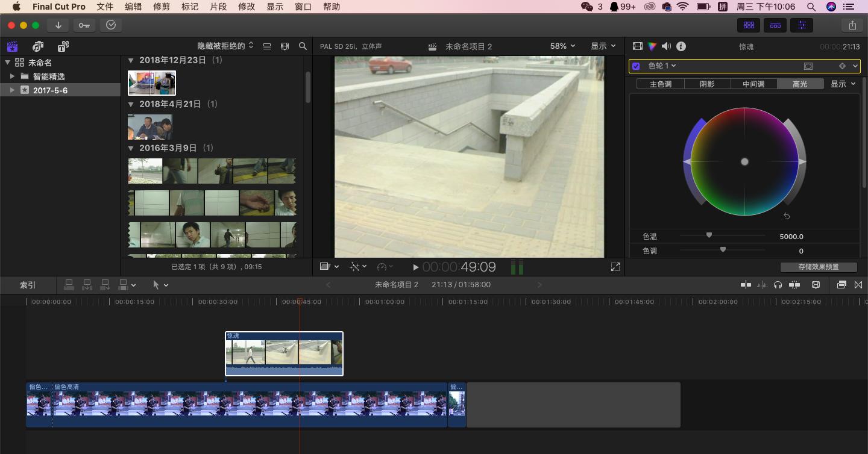Screen dimensions: 868x454
Task: Click the background tasks checkmark icon
Action: (x=110, y=25)
